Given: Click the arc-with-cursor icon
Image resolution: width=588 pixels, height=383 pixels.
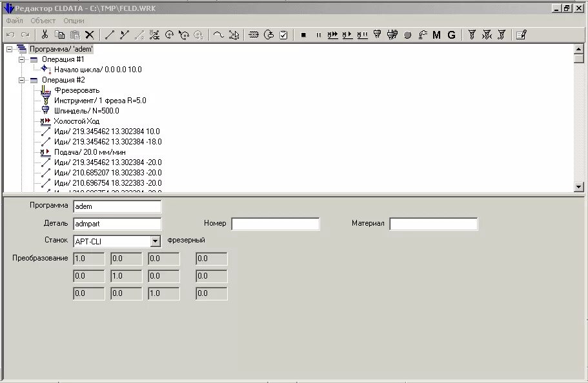Looking at the screenshot, I should click(184, 35).
